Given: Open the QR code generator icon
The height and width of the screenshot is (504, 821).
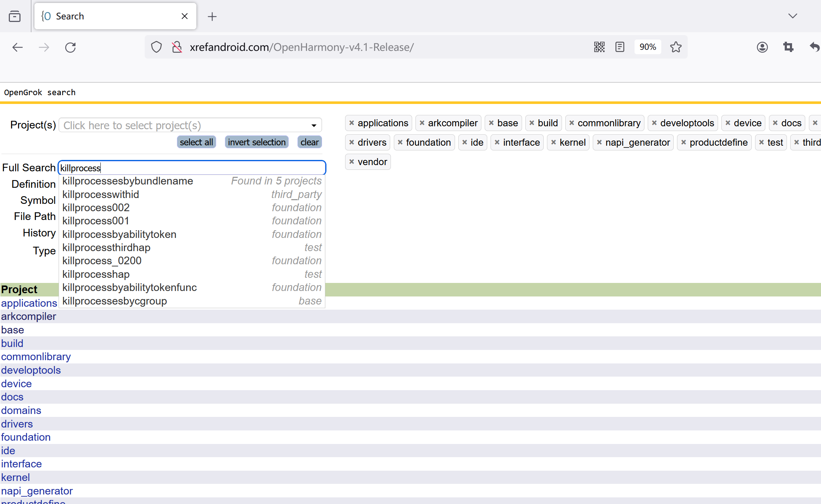Looking at the screenshot, I should point(599,47).
